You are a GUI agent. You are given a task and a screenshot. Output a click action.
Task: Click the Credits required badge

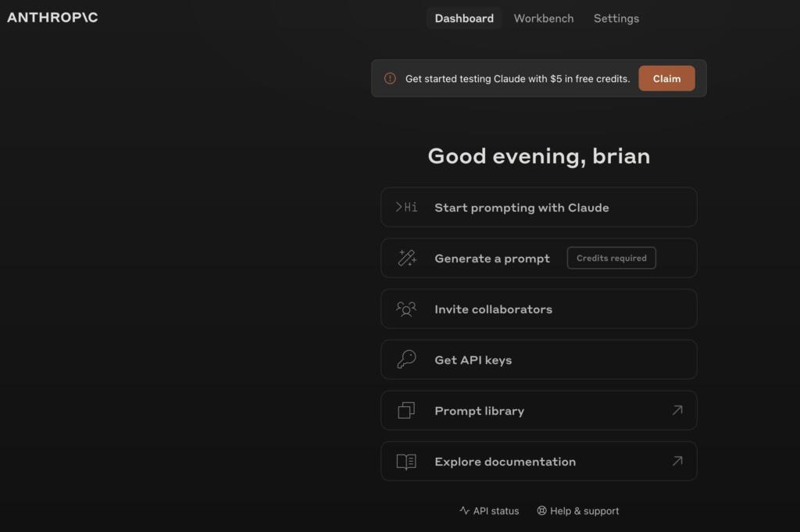pos(611,258)
